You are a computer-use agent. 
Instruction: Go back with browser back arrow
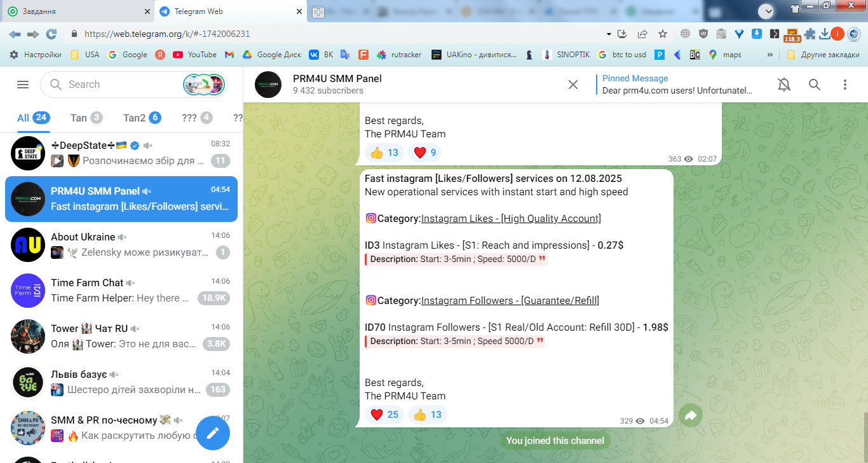pyautogui.click(x=15, y=34)
